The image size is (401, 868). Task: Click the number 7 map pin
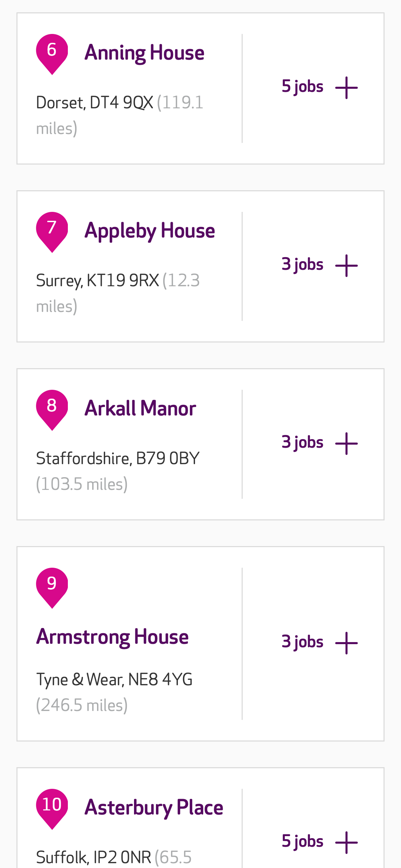(52, 230)
